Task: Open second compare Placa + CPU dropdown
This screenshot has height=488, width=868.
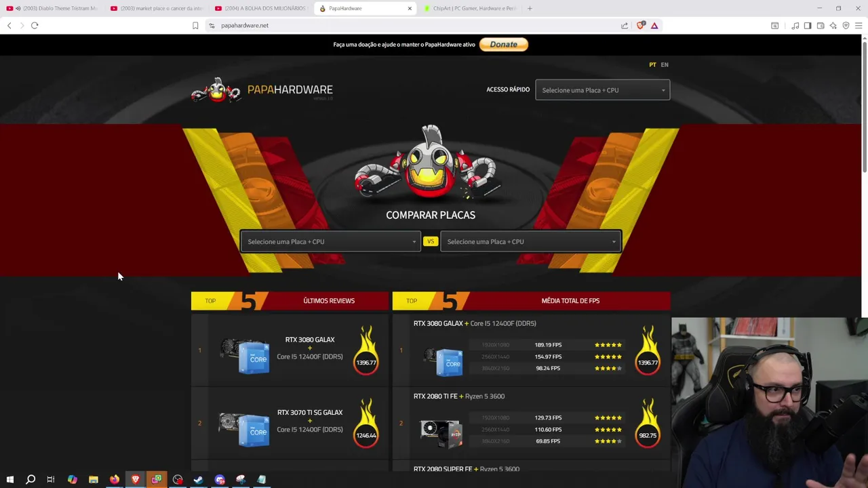Action: (530, 241)
